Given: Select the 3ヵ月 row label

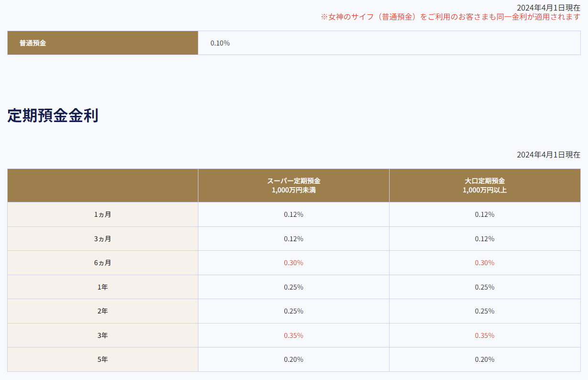Looking at the screenshot, I should click(x=103, y=239).
